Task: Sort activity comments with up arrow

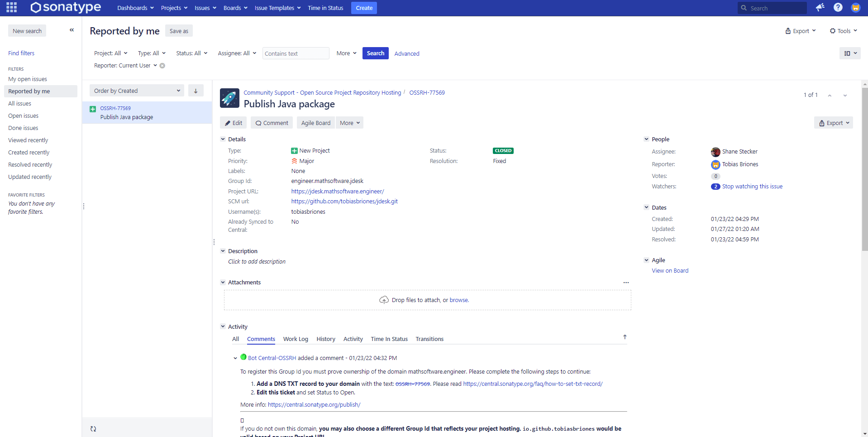Action: 625,337
